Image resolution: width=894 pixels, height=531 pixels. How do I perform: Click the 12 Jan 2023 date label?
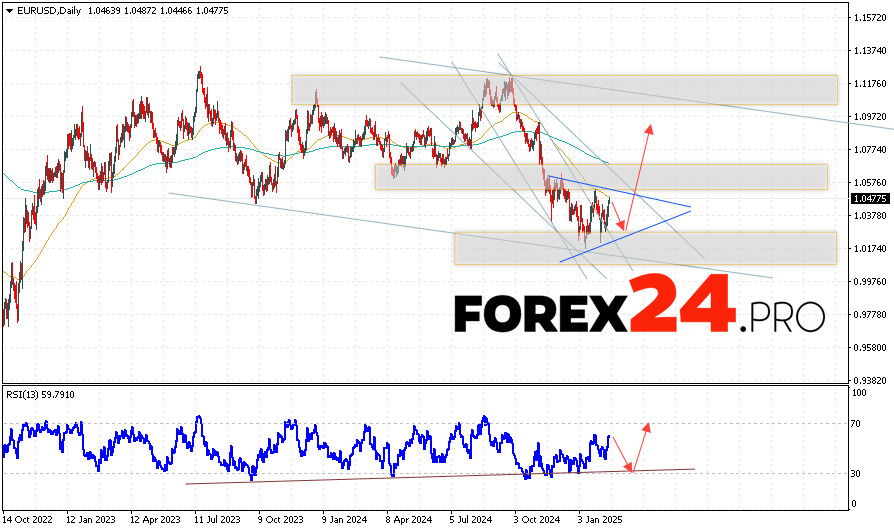coord(91,520)
